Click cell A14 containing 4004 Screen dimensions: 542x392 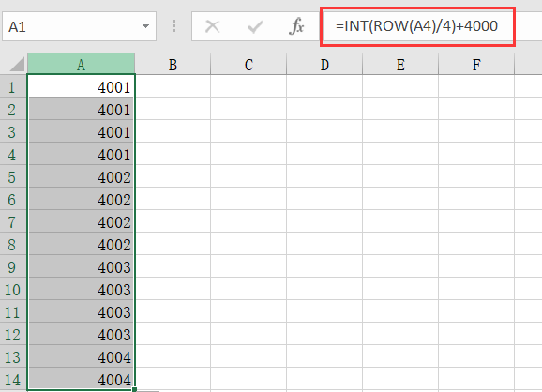[81, 379]
